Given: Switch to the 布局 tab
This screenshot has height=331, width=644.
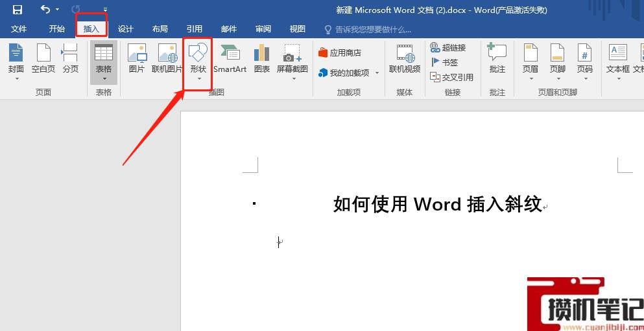Looking at the screenshot, I should pyautogui.click(x=160, y=29).
